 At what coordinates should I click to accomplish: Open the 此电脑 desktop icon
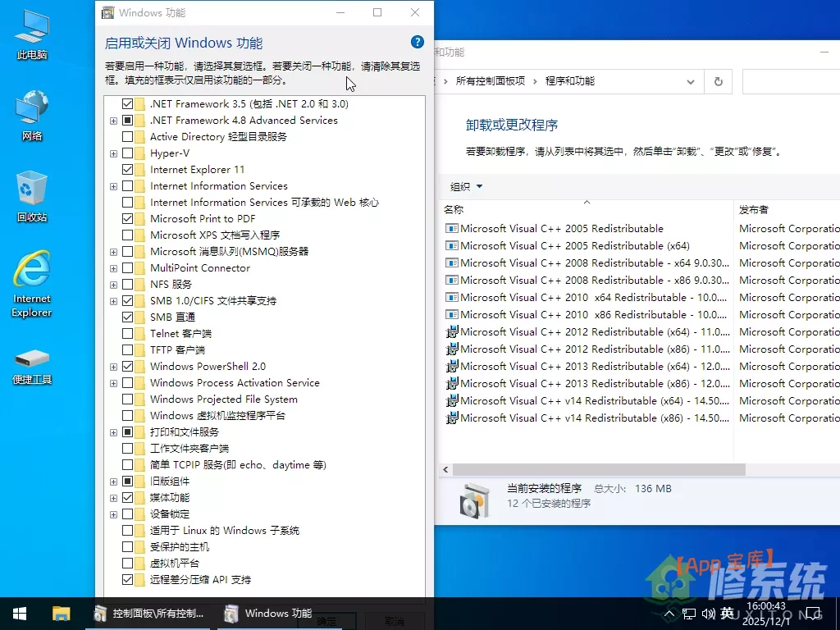click(32, 33)
